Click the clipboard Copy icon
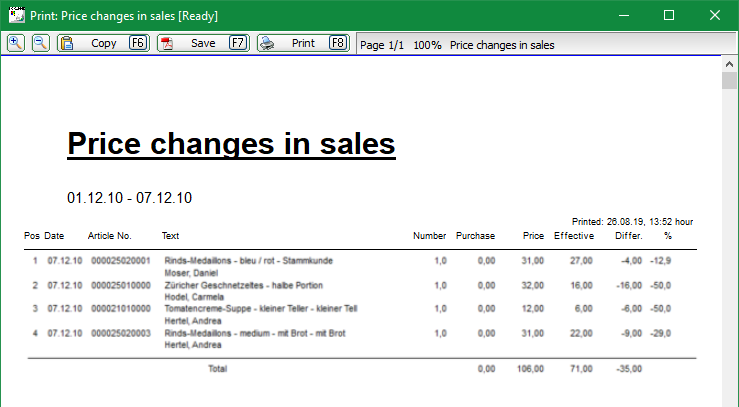 [67, 43]
